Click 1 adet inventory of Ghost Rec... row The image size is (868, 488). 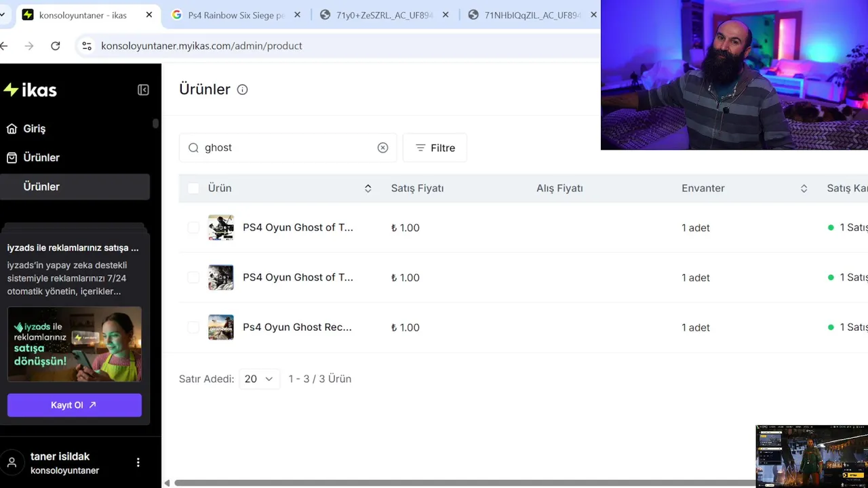click(696, 327)
